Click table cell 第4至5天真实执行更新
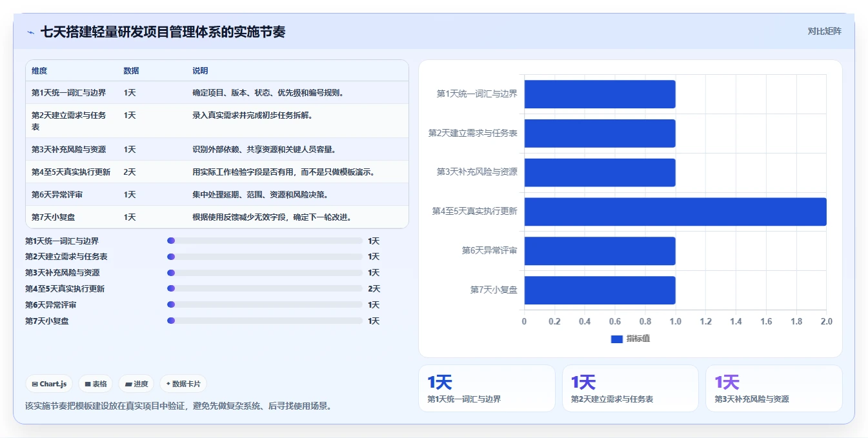Viewport: 868px width, 438px height. pos(71,172)
